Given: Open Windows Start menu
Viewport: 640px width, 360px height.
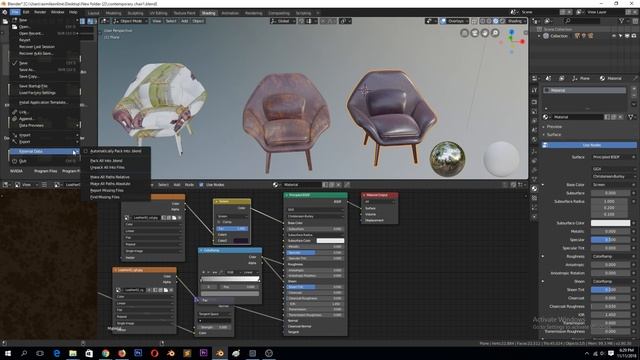Looking at the screenshot, I should pos(8,353).
